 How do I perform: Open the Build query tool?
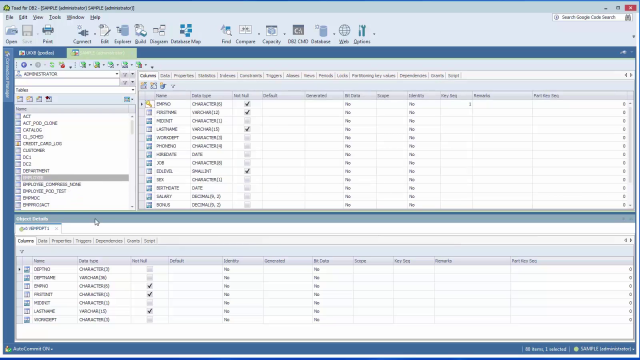pyautogui.click(x=140, y=34)
